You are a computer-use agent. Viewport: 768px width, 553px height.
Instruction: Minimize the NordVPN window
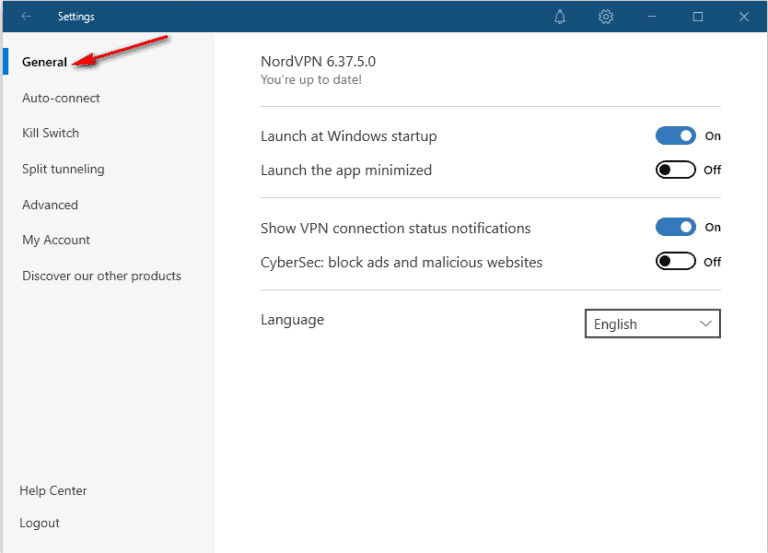tap(651, 17)
